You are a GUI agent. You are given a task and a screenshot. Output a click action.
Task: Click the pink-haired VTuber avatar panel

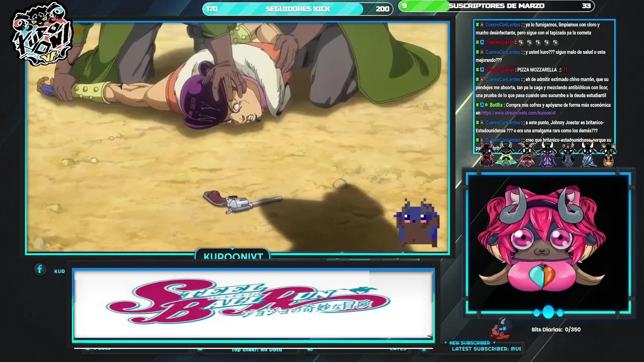click(x=548, y=243)
